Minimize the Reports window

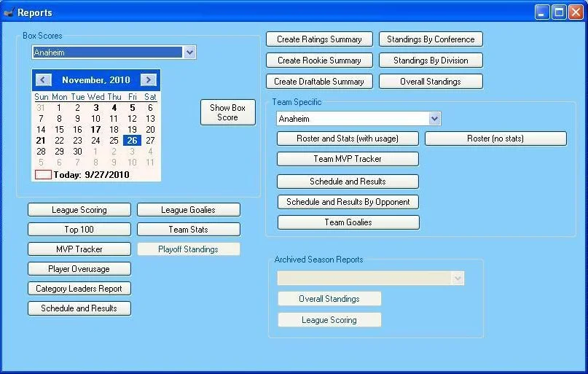point(542,12)
